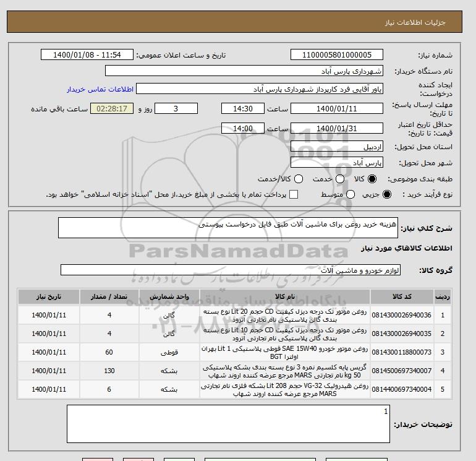Click the response deadline date 1400/01/11 field
476x461 pixels.
tap(337, 108)
